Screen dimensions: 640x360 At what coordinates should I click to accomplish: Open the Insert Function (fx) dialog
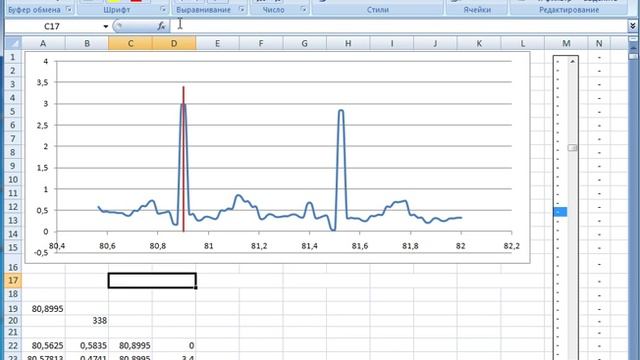(x=161, y=26)
